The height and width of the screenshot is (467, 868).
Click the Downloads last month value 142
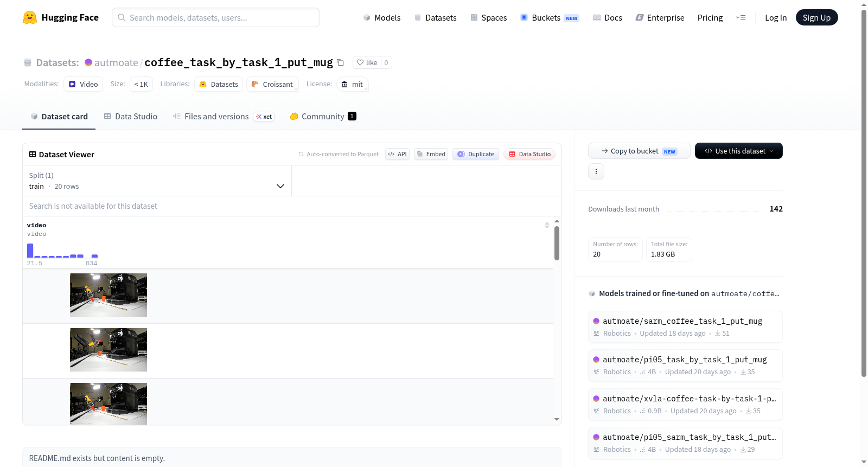[x=776, y=209]
